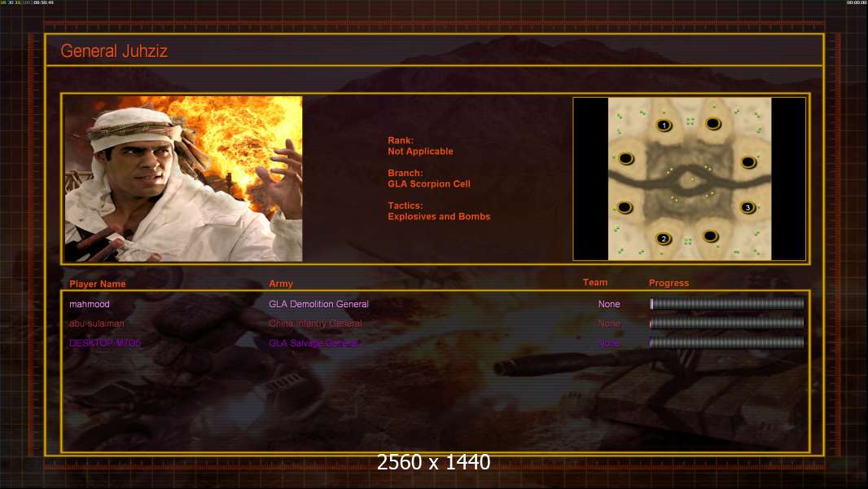Screen dimensions: 868x489
Task: Select player name 'abu-sulaiman'
Action: coord(96,324)
